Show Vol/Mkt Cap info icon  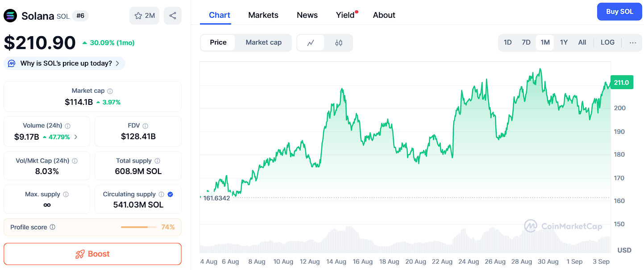pyautogui.click(x=75, y=161)
